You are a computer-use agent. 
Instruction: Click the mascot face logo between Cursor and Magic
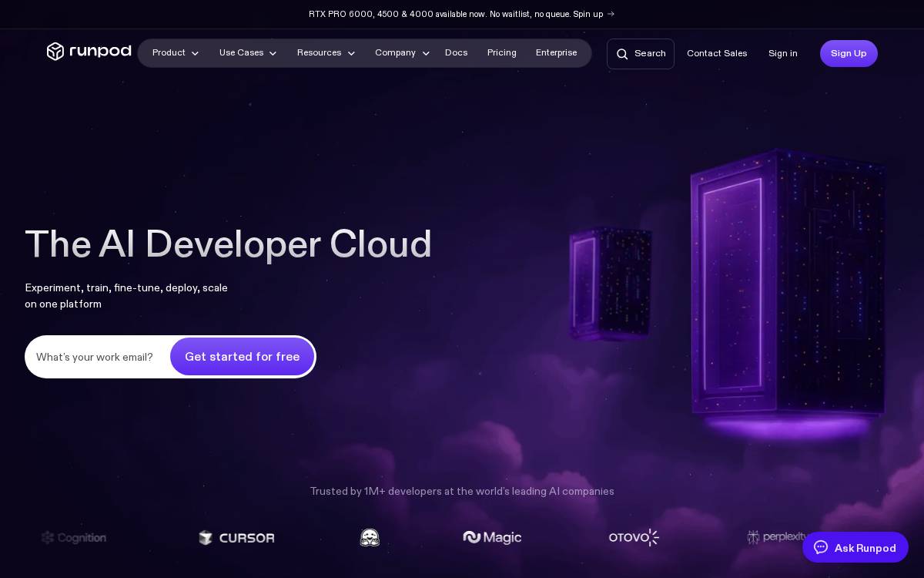(x=370, y=537)
